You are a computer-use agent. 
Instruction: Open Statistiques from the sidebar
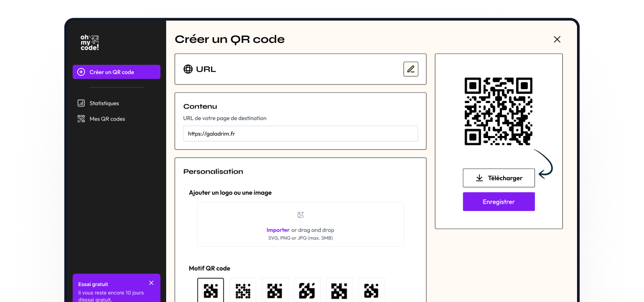(x=104, y=103)
